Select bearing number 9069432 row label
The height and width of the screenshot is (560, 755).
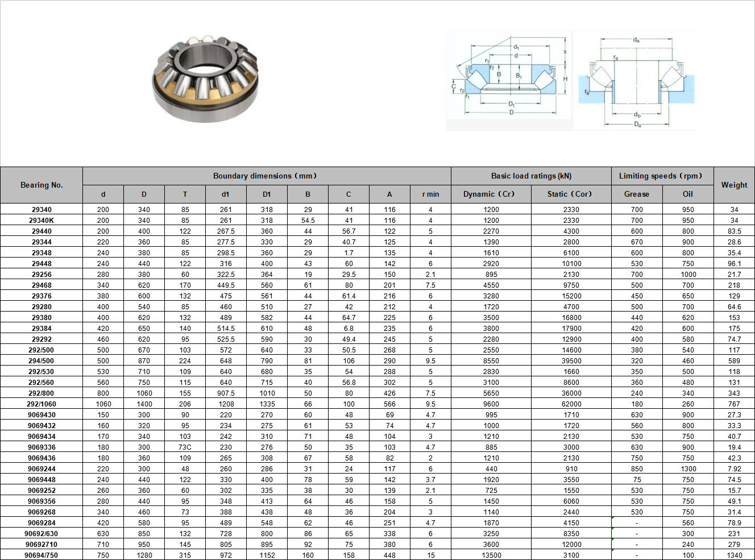coord(42,426)
